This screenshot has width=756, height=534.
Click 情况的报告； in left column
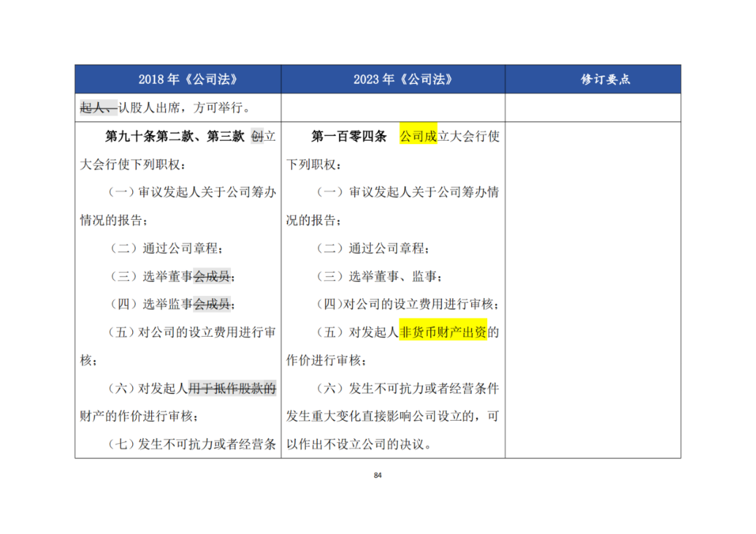pos(114,220)
